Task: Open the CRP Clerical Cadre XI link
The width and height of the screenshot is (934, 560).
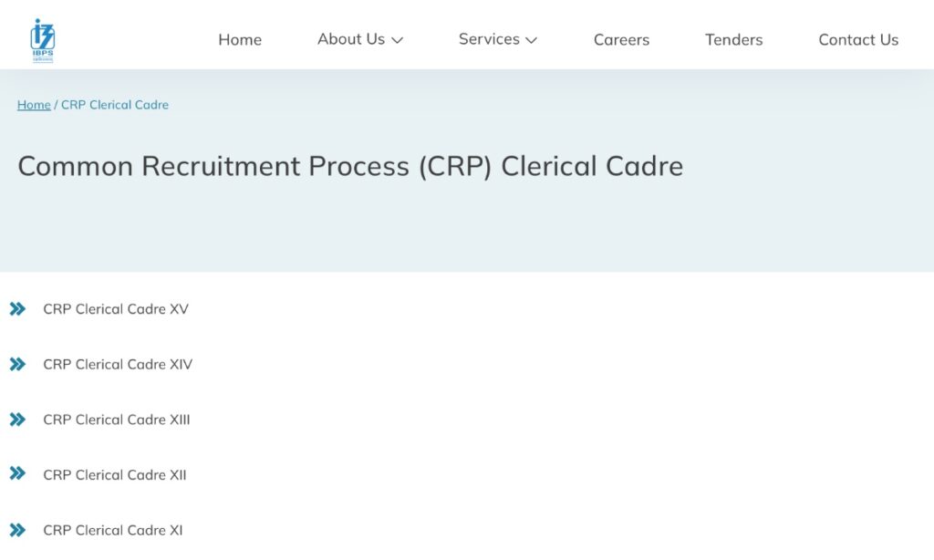Action: 113,530
